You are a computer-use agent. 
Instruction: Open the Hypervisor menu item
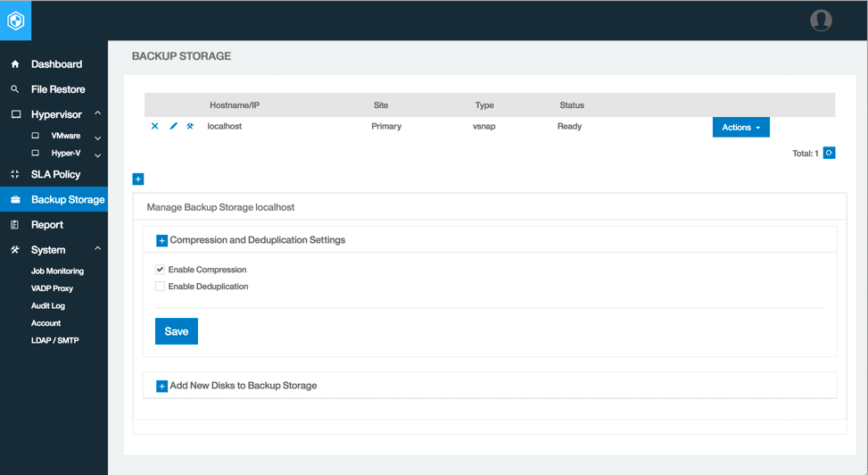pyautogui.click(x=56, y=114)
